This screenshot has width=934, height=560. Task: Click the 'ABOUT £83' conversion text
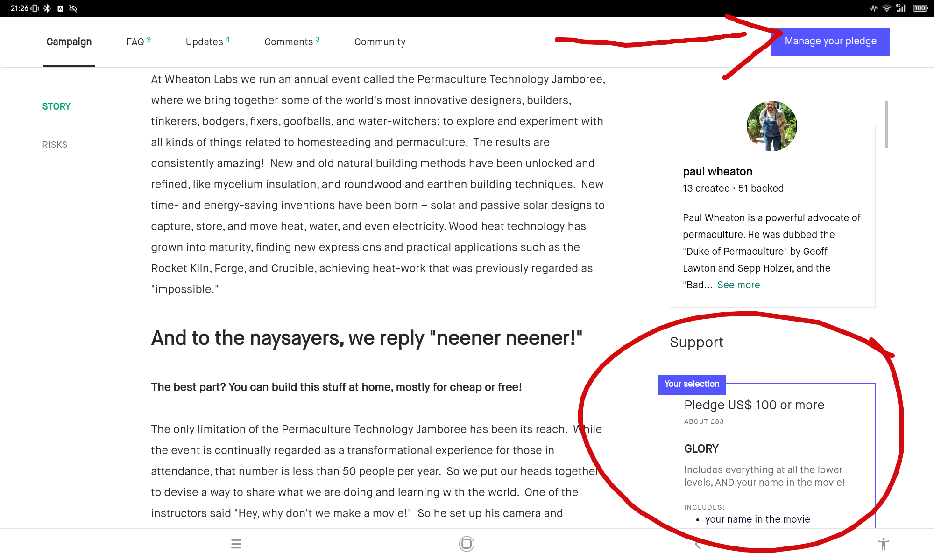[704, 421]
